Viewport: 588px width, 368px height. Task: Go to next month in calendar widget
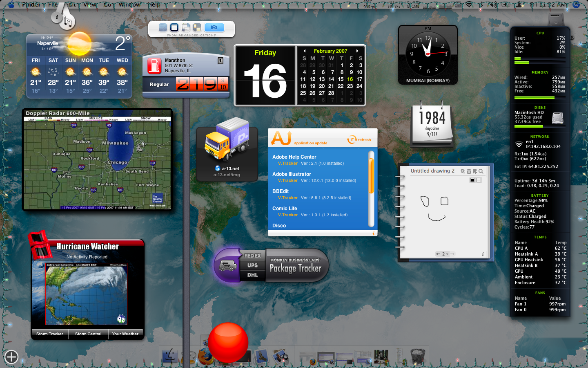click(x=357, y=51)
